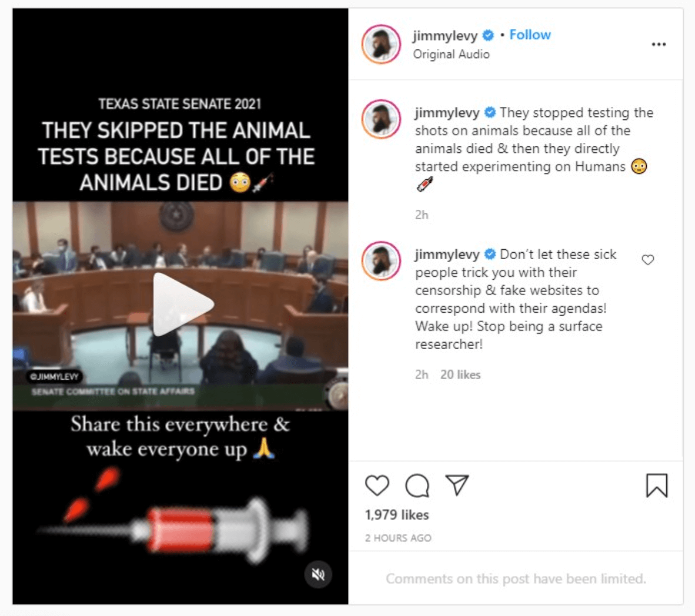
Task: Open jimmylevy profile from header username
Action: (445, 35)
